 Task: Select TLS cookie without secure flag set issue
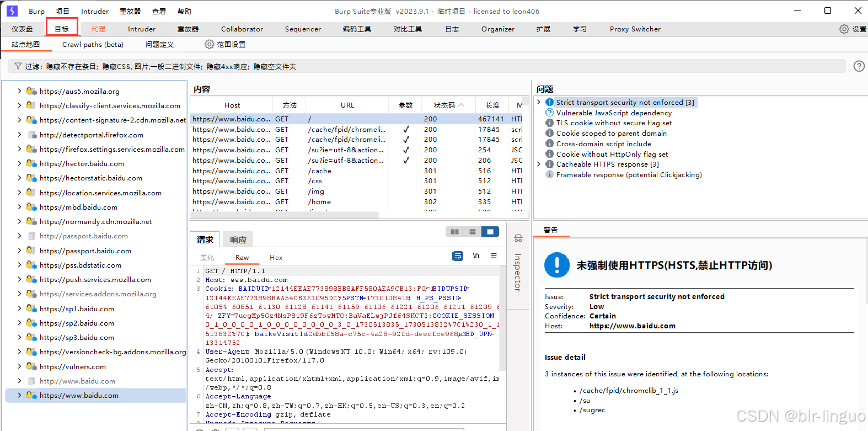click(x=614, y=123)
